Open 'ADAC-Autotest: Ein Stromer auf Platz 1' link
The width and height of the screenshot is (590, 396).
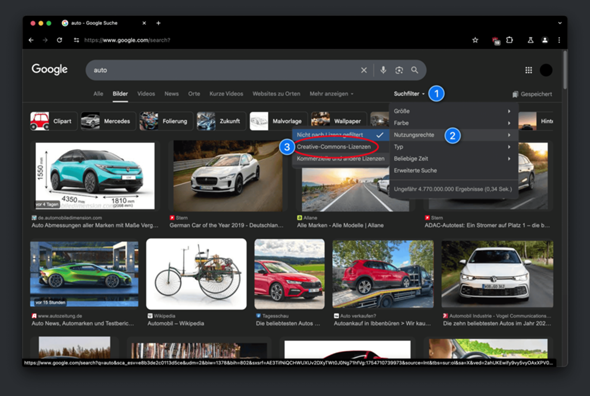pyautogui.click(x=487, y=225)
